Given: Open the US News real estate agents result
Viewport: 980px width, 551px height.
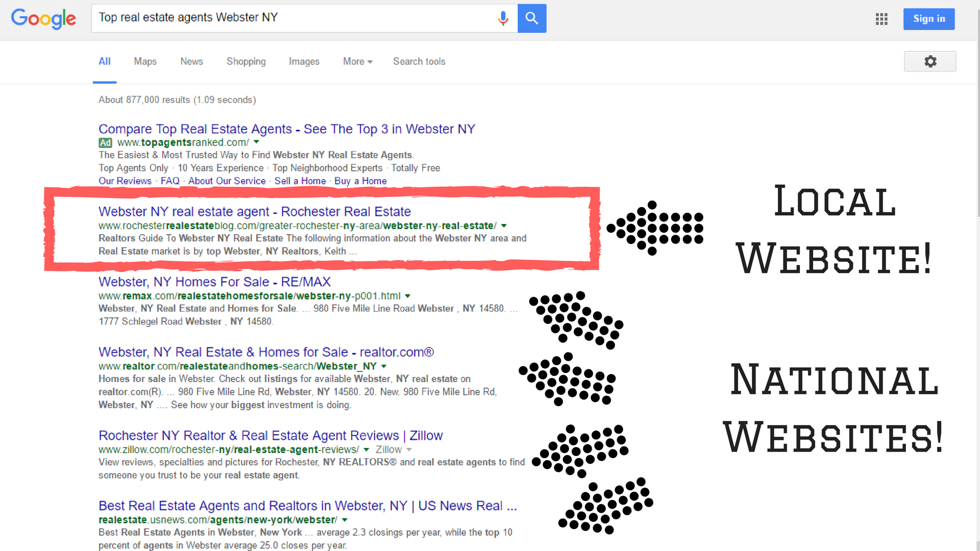Looking at the screenshot, I should point(308,506).
